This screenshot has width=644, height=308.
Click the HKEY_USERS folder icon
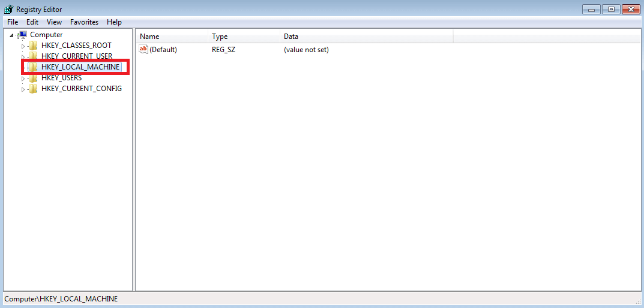pyautogui.click(x=33, y=78)
